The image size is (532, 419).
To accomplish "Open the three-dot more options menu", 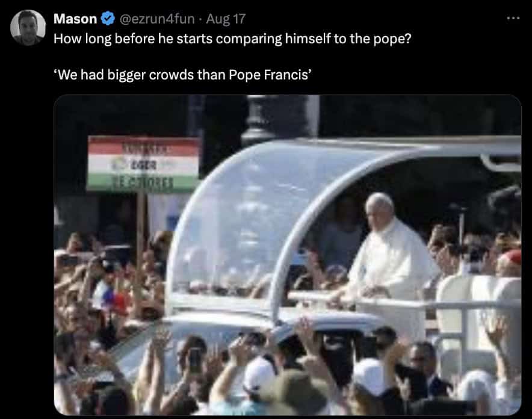I will pyautogui.click(x=513, y=18).
